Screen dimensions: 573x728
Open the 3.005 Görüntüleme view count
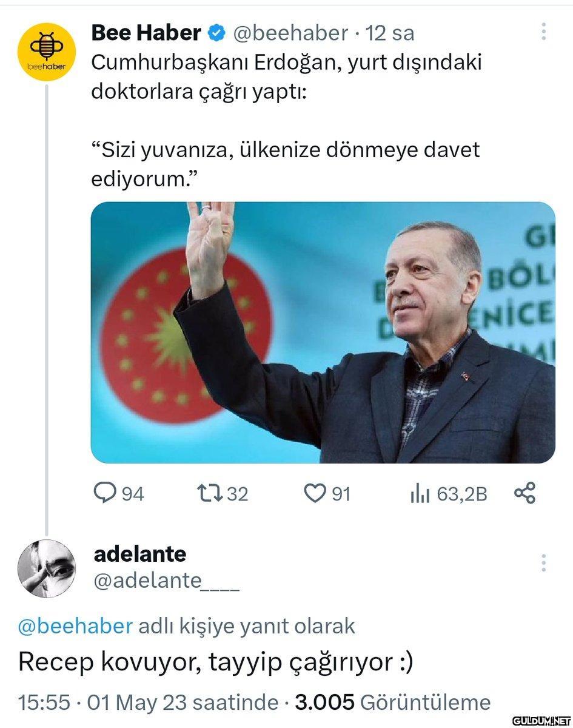coord(392,702)
